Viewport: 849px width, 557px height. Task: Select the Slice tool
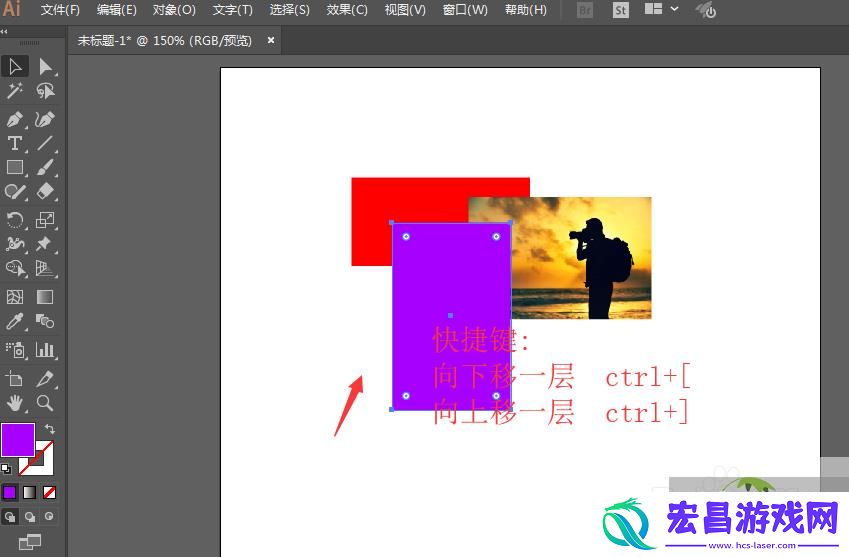tap(45, 379)
